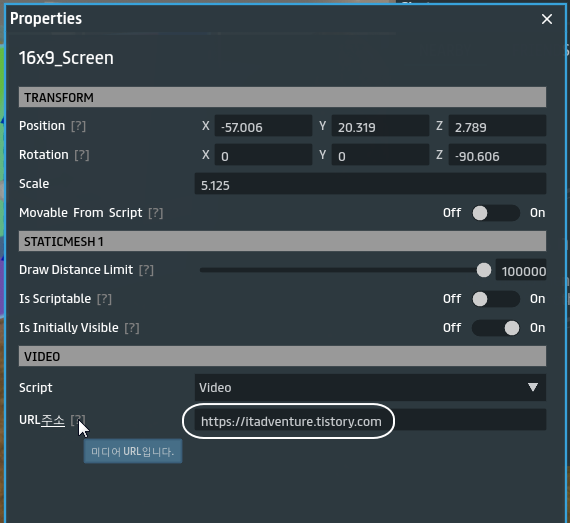
Task: Edit the Rotation Z field
Action: pyautogui.click(x=497, y=155)
